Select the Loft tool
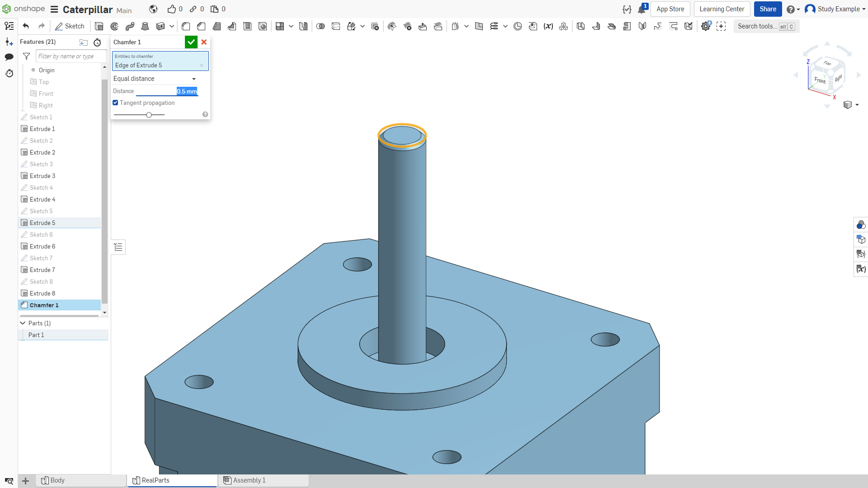868x488 pixels. click(145, 26)
